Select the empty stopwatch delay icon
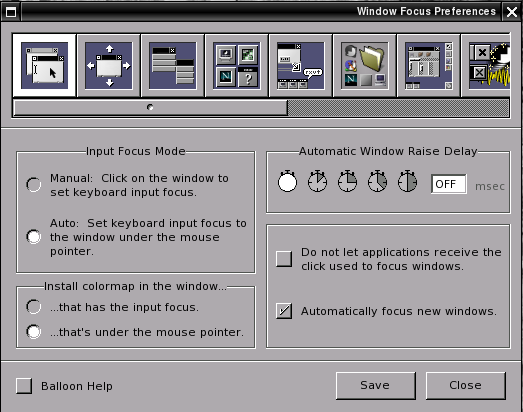 287,181
